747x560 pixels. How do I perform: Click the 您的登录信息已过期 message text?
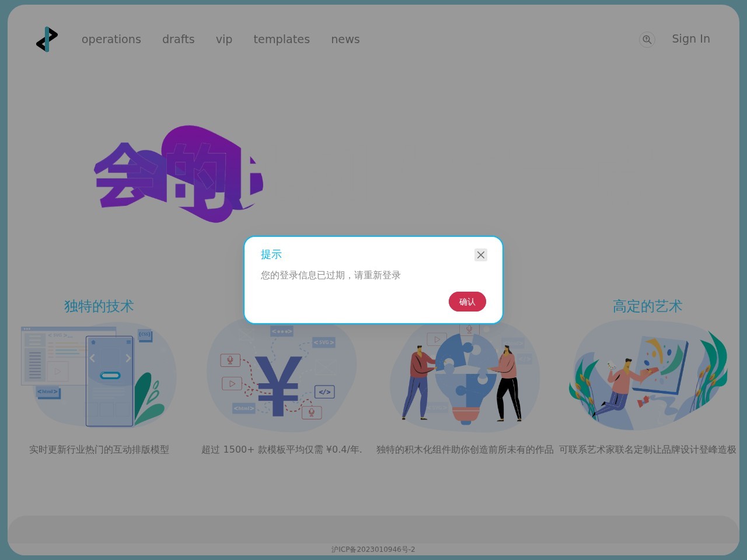pos(331,275)
